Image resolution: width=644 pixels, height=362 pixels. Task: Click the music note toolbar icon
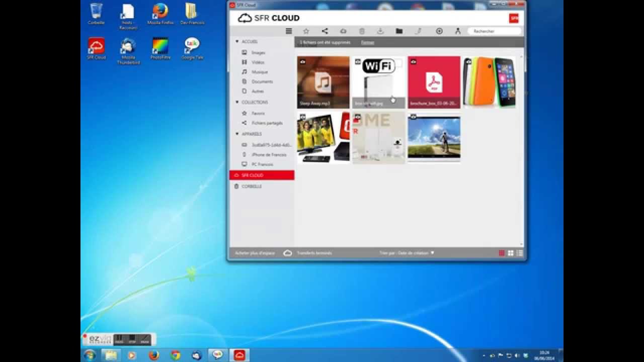(x=418, y=31)
